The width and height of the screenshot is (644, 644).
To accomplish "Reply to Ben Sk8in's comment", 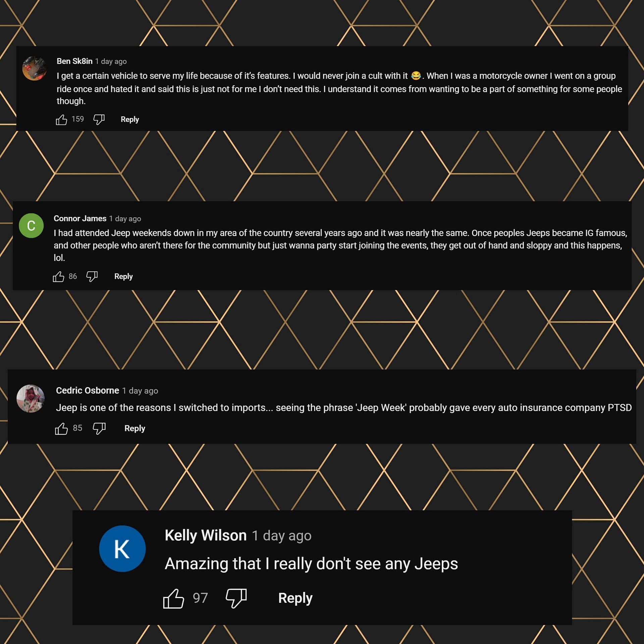I will click(x=130, y=119).
